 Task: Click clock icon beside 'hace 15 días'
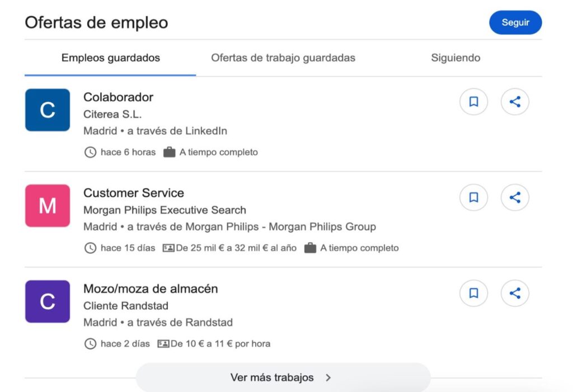(x=90, y=248)
